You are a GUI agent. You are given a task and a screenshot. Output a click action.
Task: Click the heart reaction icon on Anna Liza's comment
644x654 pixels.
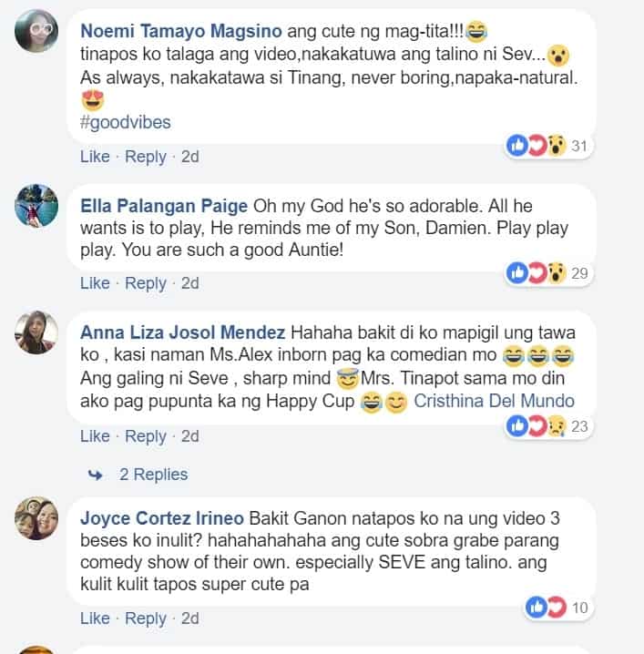tap(537, 426)
